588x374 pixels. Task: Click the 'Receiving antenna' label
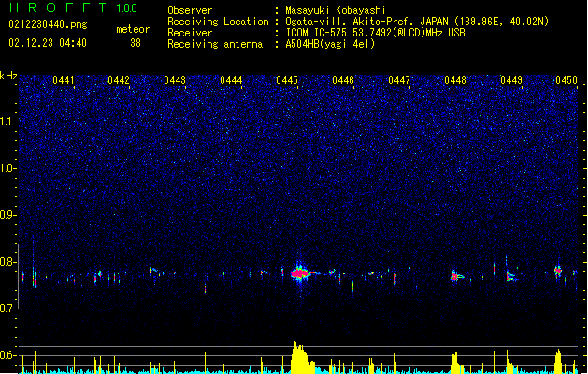click(x=215, y=44)
